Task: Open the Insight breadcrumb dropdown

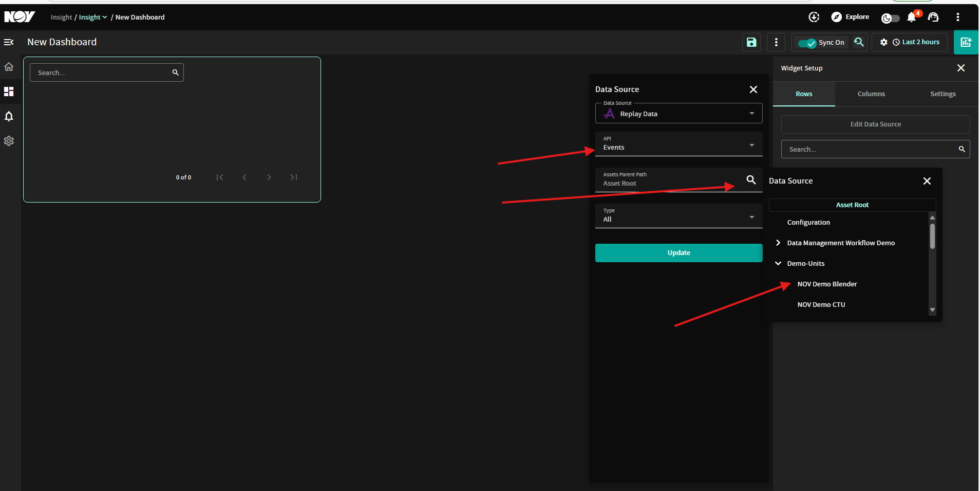Action: click(x=93, y=17)
